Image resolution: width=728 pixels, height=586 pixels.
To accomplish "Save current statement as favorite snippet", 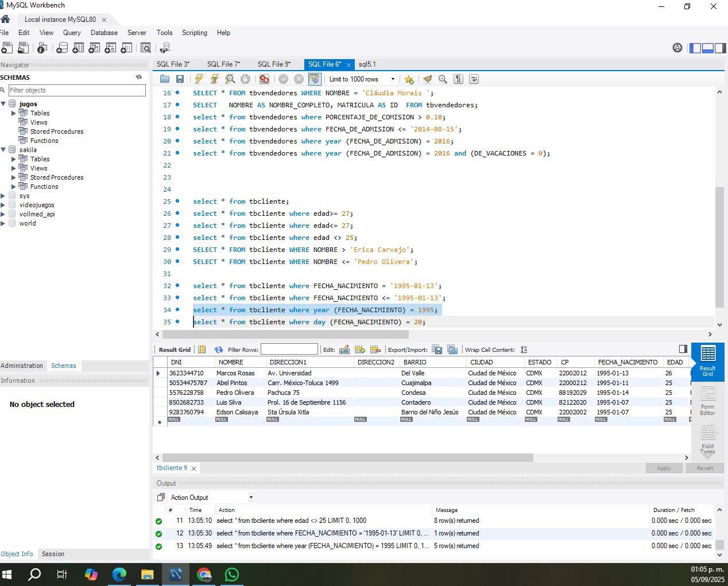I will point(409,79).
